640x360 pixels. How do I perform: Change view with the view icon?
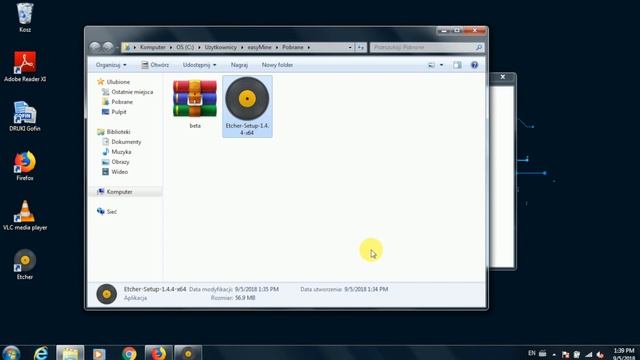pyautogui.click(x=431, y=65)
